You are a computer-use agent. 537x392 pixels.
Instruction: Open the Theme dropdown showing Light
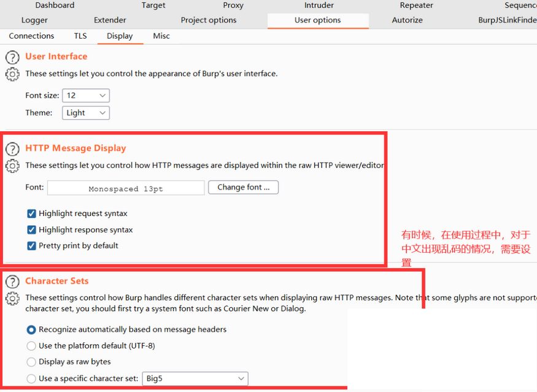(x=86, y=113)
